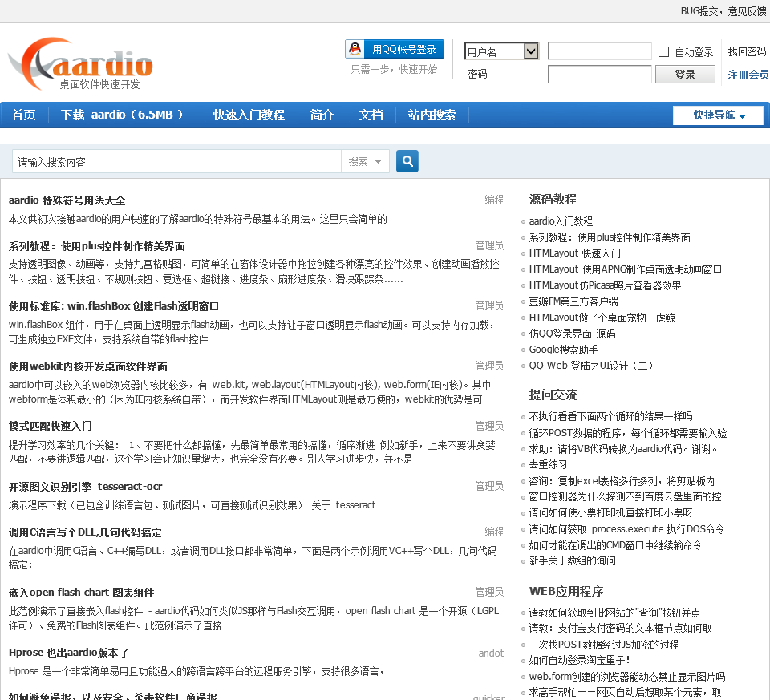Screen dimensions: 770x700
Task: Click the 请输入搜索内容 search box
Action: 176,161
